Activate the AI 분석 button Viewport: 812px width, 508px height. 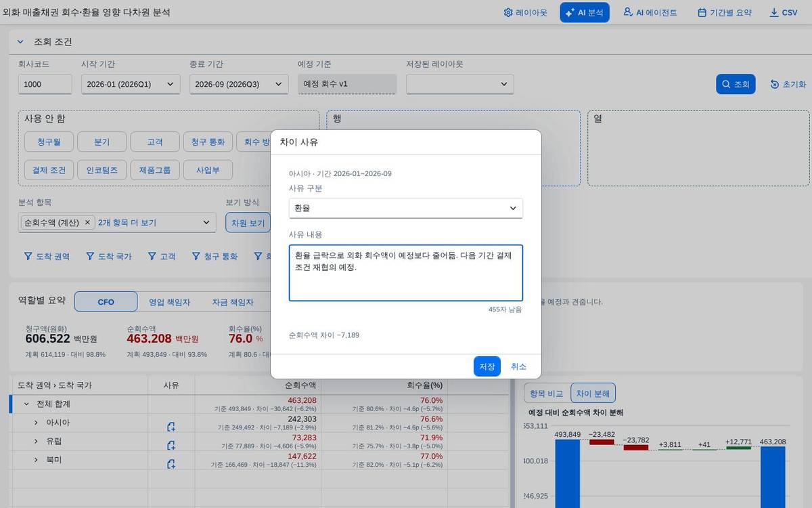(585, 12)
